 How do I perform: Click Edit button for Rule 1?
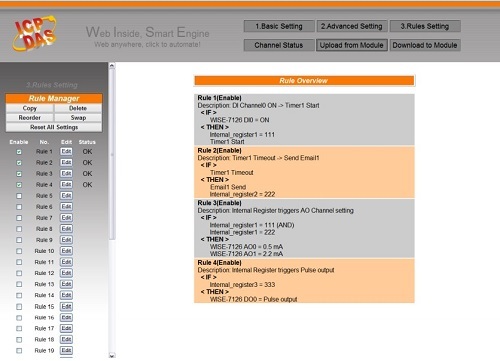[x=66, y=151]
